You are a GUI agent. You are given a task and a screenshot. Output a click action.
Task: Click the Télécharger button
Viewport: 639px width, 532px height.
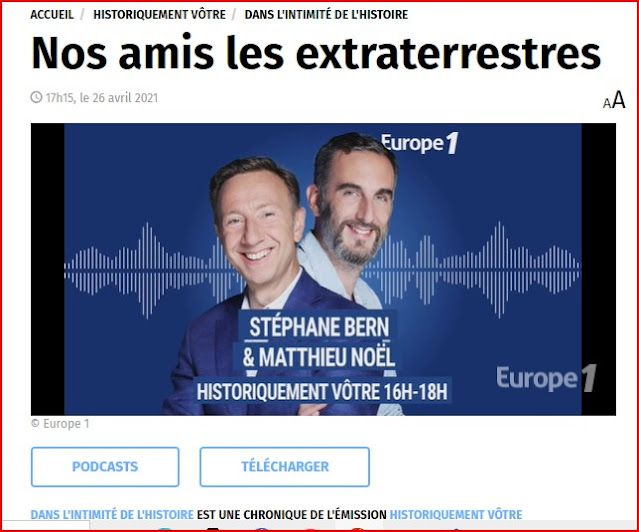coord(284,467)
